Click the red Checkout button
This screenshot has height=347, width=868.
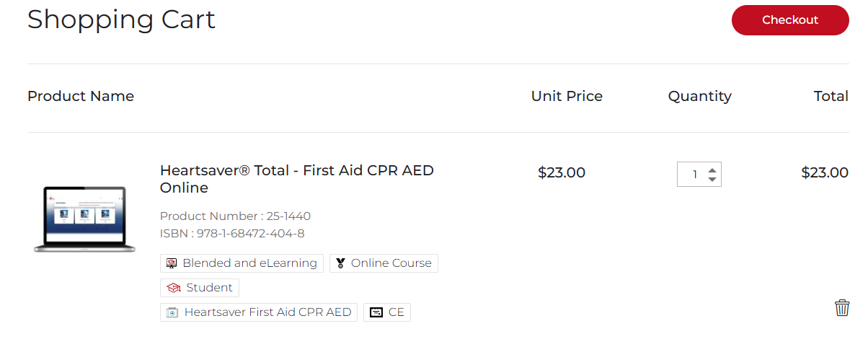coord(789,20)
